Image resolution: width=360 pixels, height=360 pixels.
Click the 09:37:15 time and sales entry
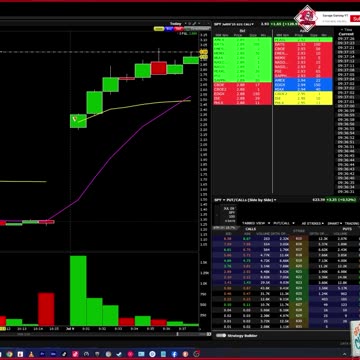[346, 52]
